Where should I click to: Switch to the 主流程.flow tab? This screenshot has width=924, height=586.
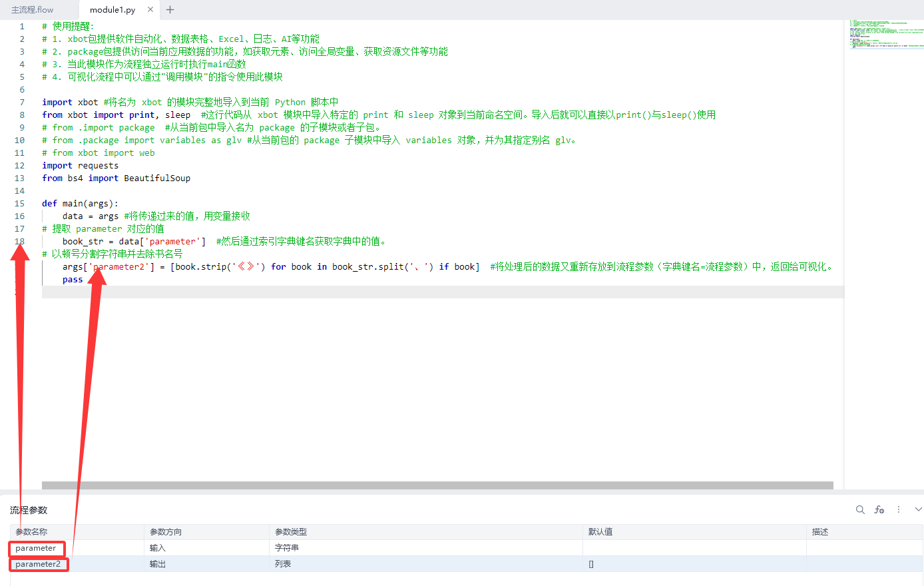pyautogui.click(x=33, y=10)
